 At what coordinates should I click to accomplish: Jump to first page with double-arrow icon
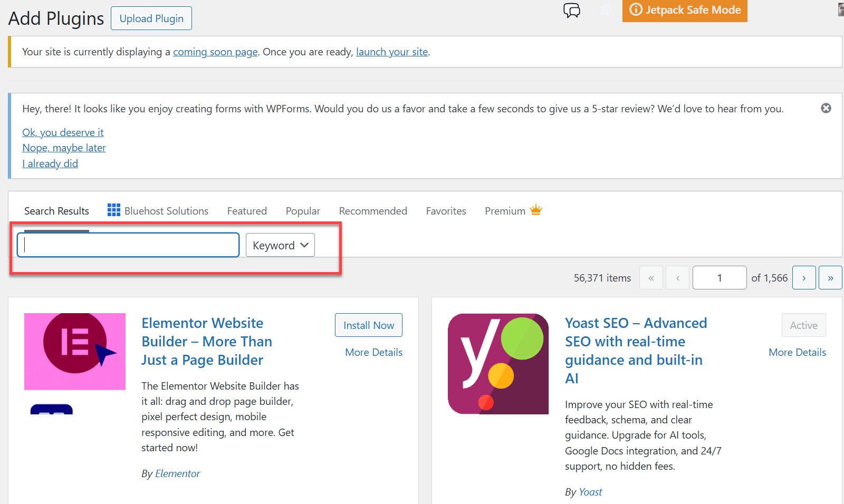pos(651,277)
